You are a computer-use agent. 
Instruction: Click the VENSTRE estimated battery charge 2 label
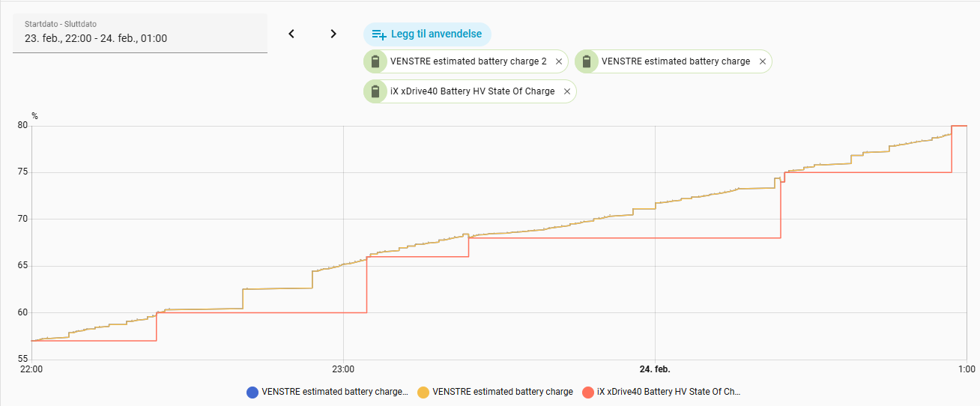[x=468, y=61]
